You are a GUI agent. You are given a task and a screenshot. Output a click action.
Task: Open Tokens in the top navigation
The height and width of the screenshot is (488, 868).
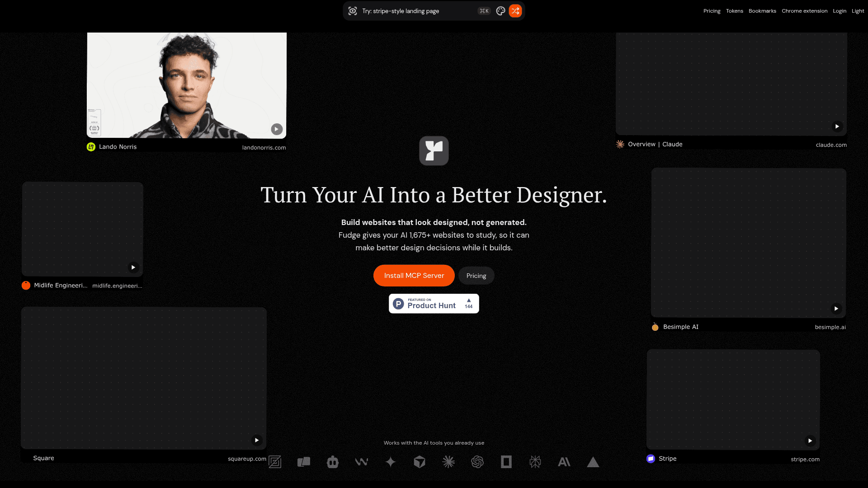click(734, 11)
